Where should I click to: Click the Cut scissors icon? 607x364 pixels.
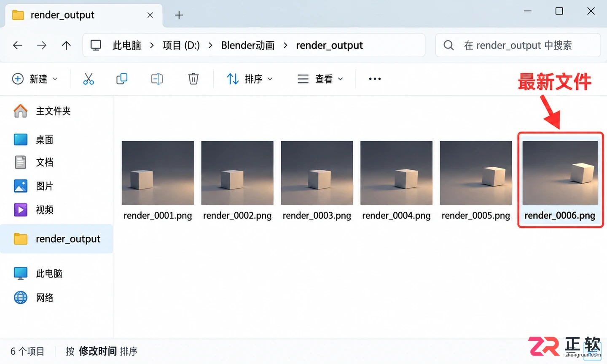(89, 79)
